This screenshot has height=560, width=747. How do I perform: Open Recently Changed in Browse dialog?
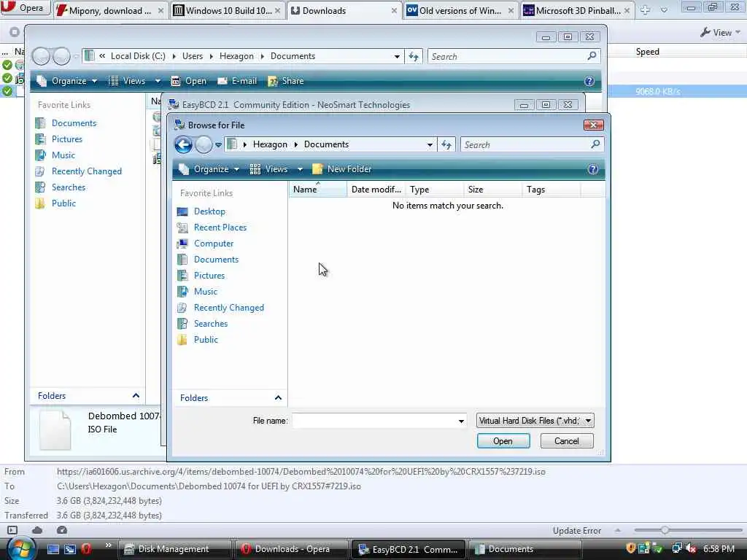tap(228, 308)
